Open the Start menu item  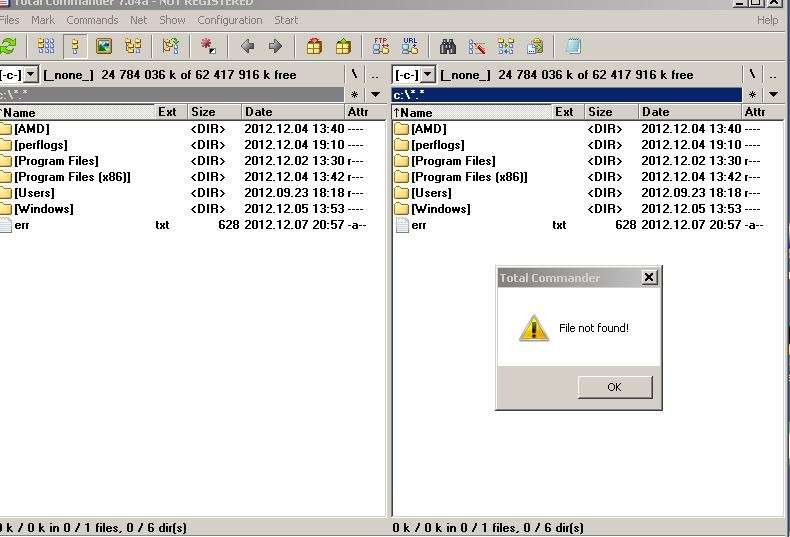(x=286, y=20)
